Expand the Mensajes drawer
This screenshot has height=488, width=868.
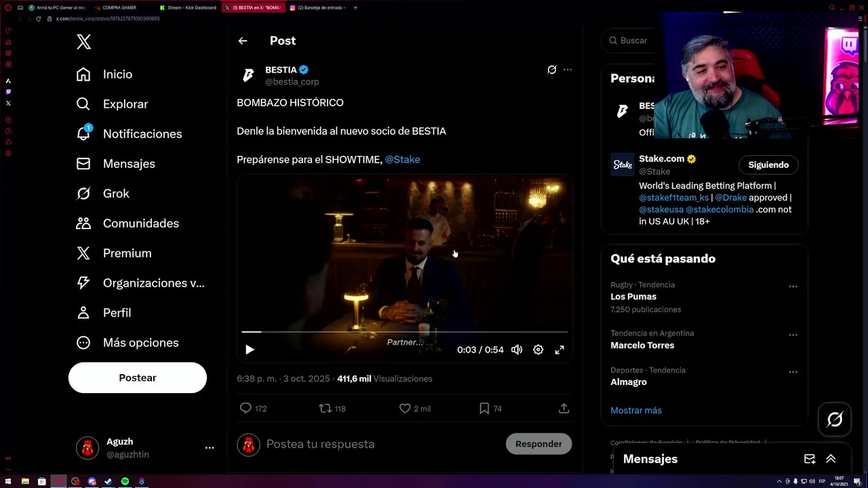tap(831, 459)
